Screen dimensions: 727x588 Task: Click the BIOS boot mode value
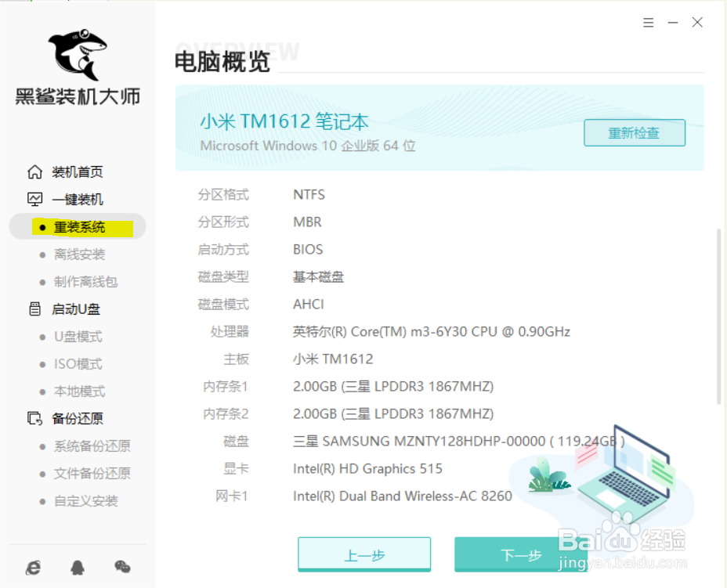pos(308,249)
